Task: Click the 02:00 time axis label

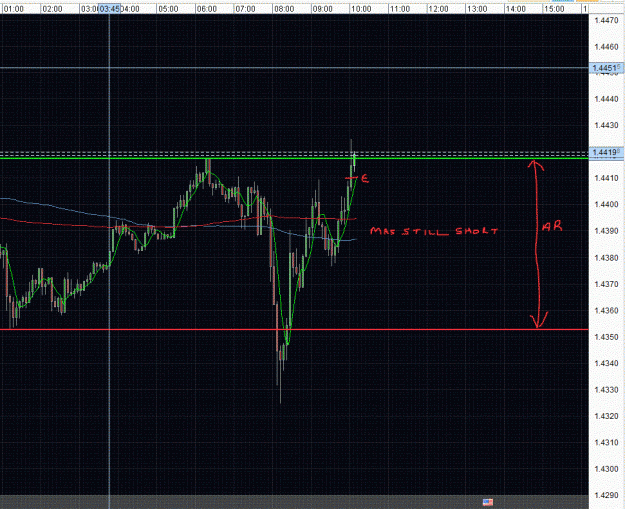Action: (52, 9)
